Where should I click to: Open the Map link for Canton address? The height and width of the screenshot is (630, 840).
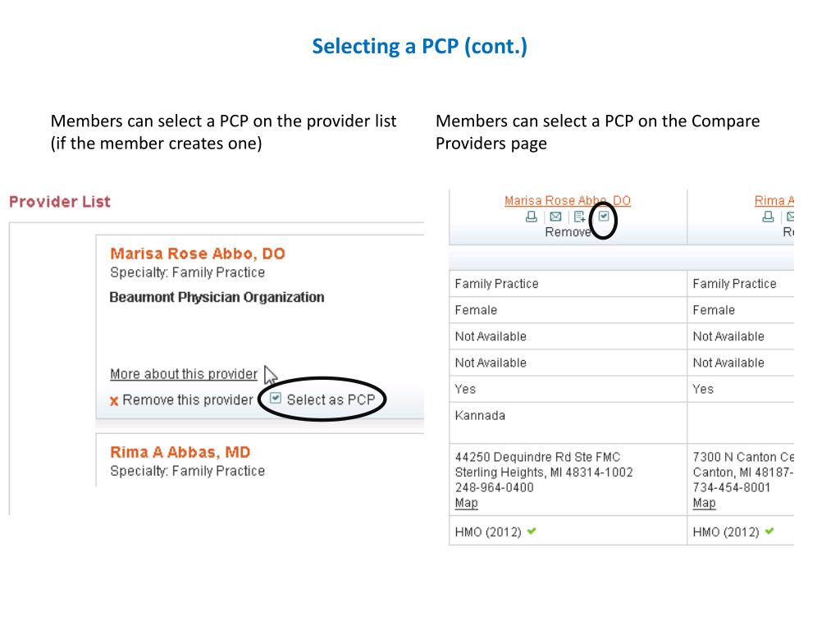point(704,503)
